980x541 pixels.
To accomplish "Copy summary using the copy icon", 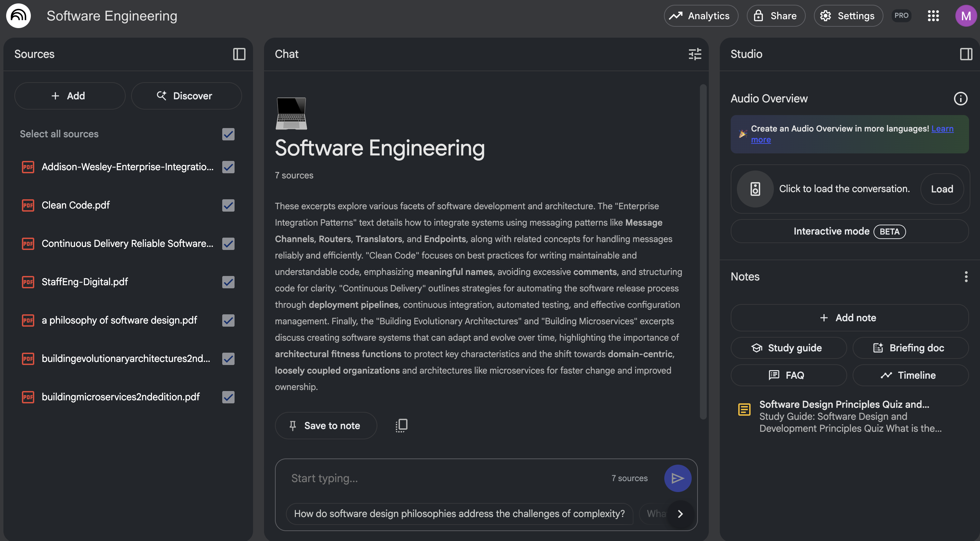I will 401,425.
